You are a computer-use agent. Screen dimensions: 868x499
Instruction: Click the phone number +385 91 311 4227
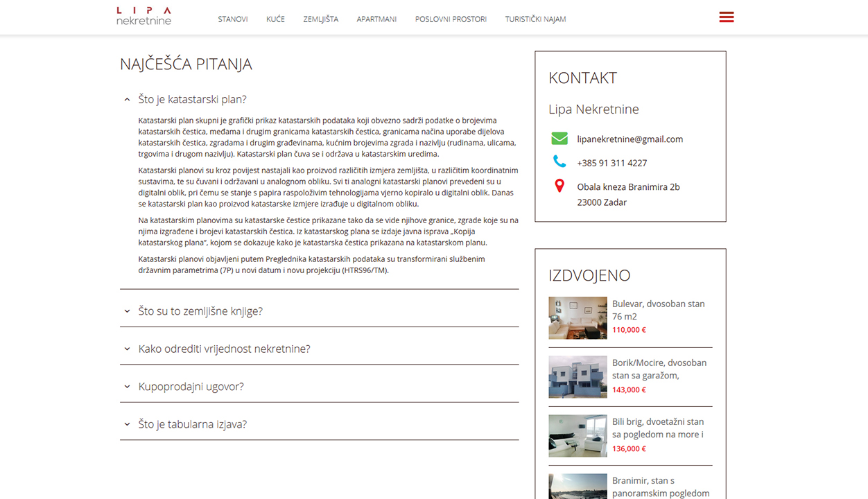click(x=612, y=163)
